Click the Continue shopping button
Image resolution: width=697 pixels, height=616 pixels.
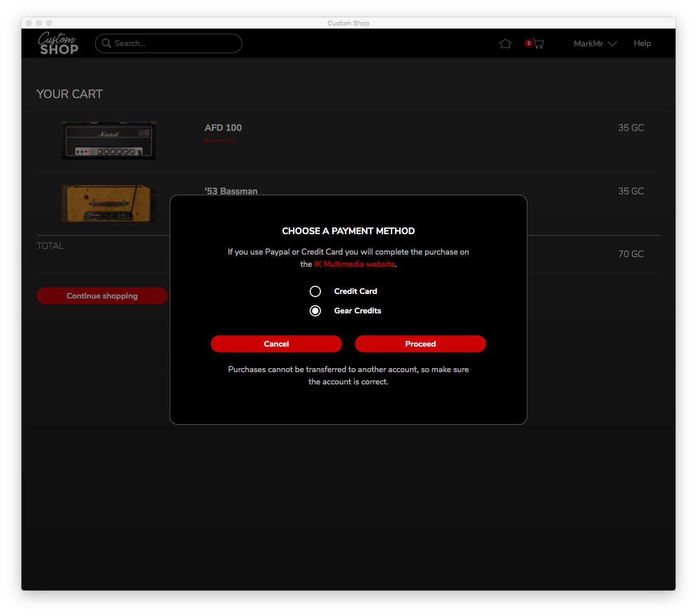coord(102,296)
